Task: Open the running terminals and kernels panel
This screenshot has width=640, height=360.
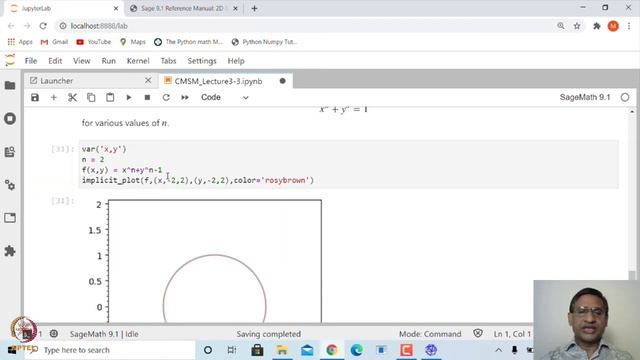Action: pyautogui.click(x=10, y=119)
